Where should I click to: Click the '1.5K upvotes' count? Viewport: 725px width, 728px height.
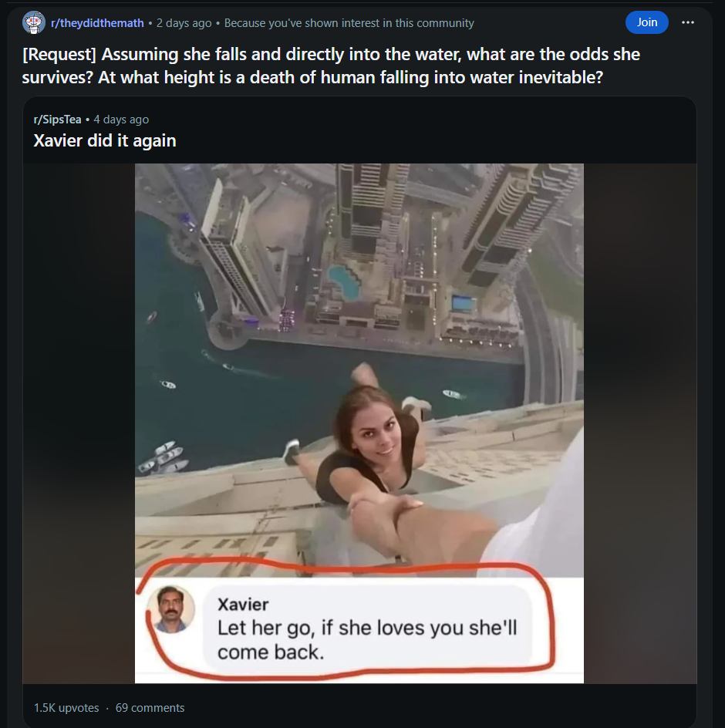pyautogui.click(x=66, y=707)
